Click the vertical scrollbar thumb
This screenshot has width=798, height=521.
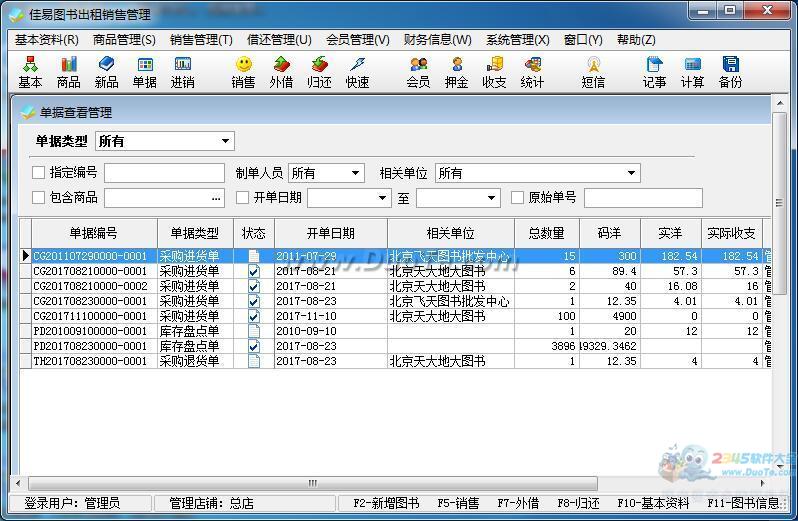tap(779, 204)
